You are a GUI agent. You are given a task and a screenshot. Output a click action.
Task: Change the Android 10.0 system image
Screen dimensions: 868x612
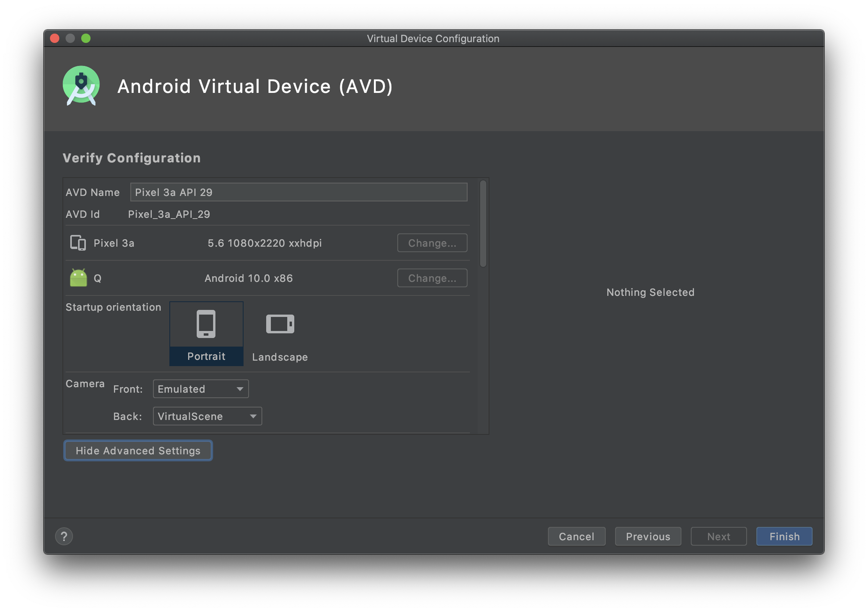pyautogui.click(x=432, y=278)
